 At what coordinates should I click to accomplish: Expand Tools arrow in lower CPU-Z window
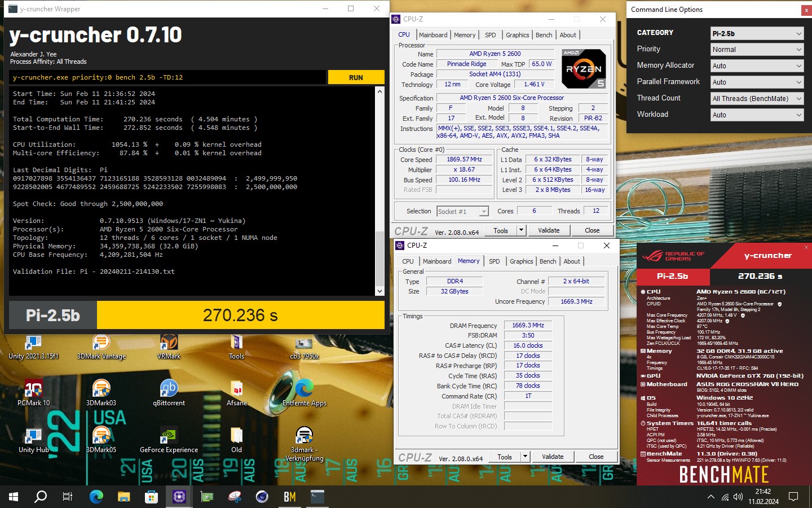coord(526,457)
